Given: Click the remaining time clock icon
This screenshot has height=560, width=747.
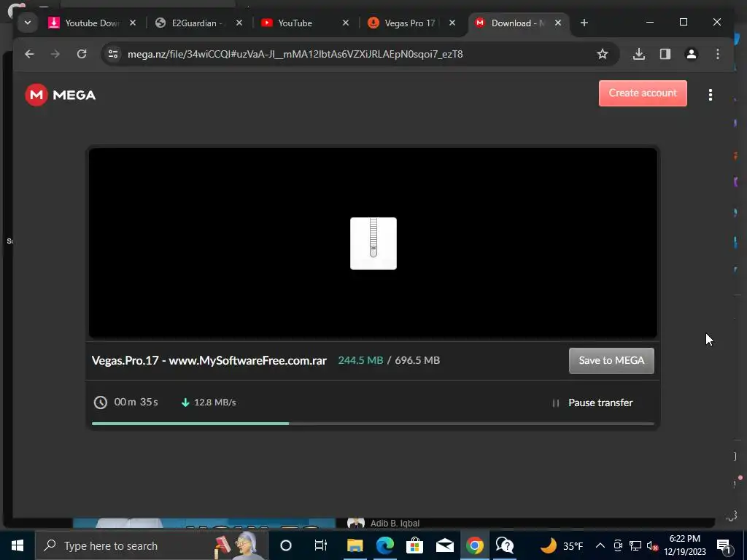Looking at the screenshot, I should [100, 402].
